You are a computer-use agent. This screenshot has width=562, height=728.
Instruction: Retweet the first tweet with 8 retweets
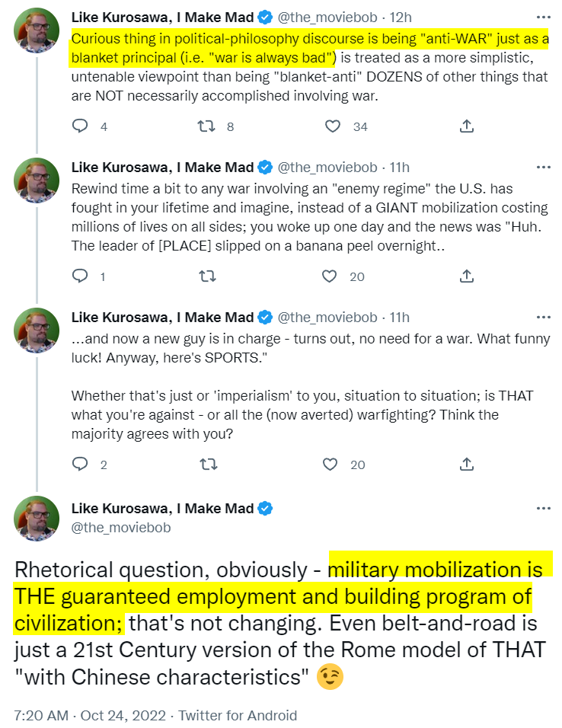206,126
